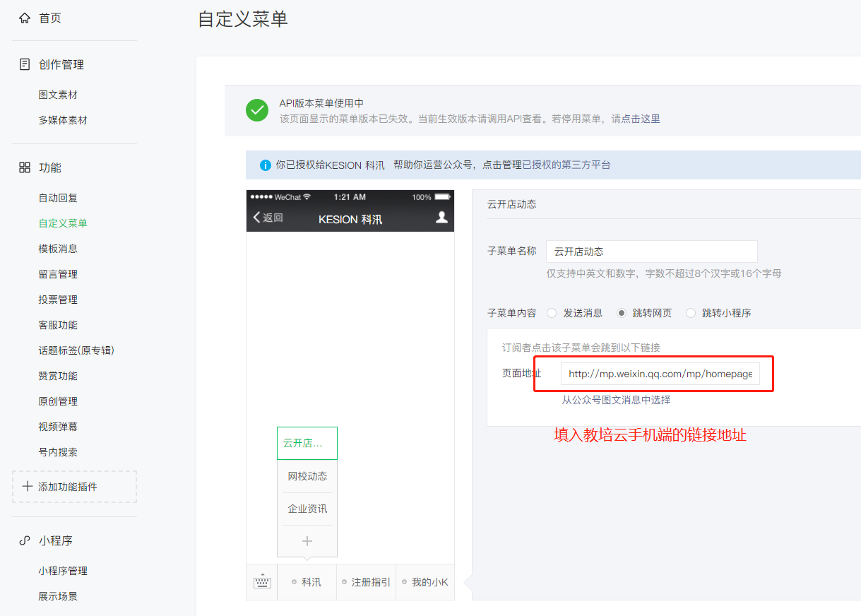The image size is (861, 616).
Task: Select the 跳转网页 radio option
Action: coord(622,313)
